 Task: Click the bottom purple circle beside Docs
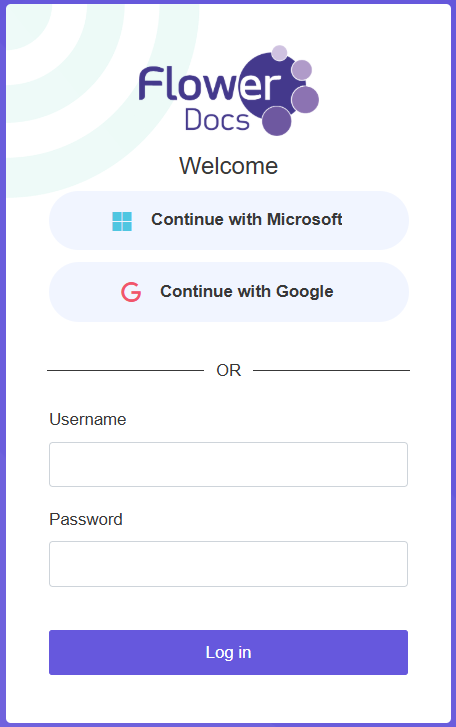point(277,121)
